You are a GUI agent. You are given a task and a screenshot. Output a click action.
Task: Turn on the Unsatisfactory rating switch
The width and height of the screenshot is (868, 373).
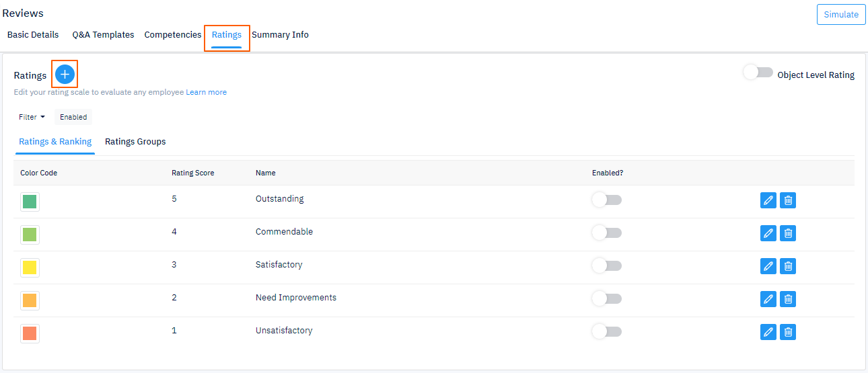607,331
